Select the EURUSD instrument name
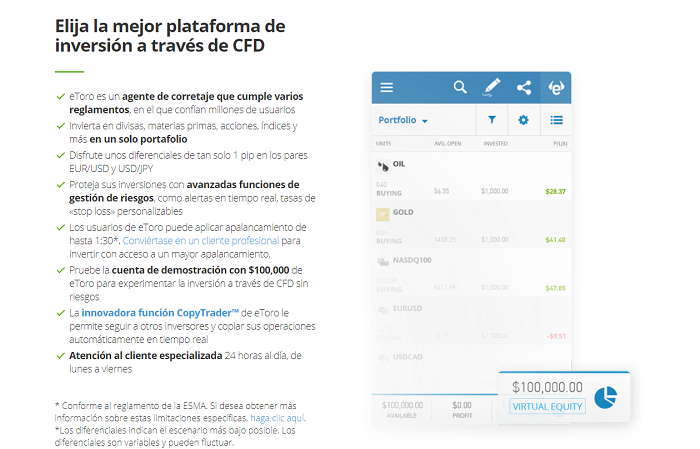 407,308
